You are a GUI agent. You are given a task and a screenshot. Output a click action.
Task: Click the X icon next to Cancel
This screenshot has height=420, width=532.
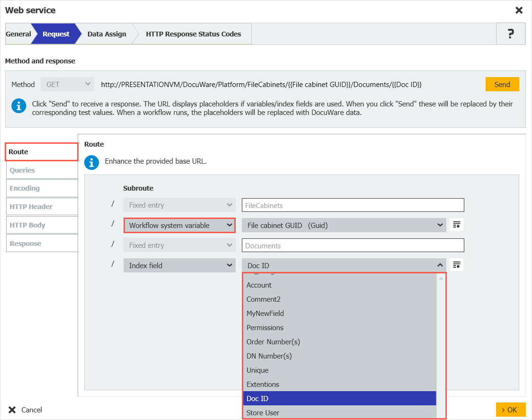tap(12, 410)
